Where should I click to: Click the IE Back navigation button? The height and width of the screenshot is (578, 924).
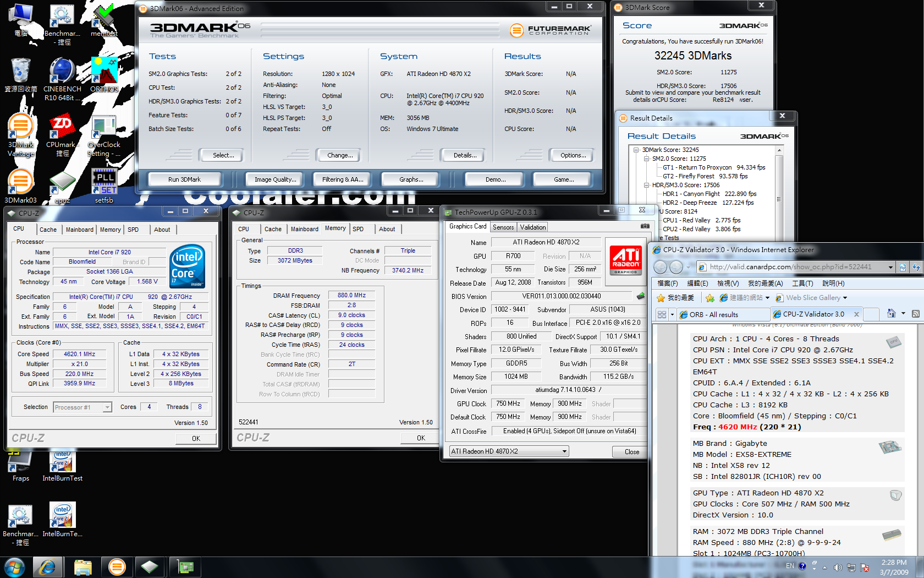[661, 267]
